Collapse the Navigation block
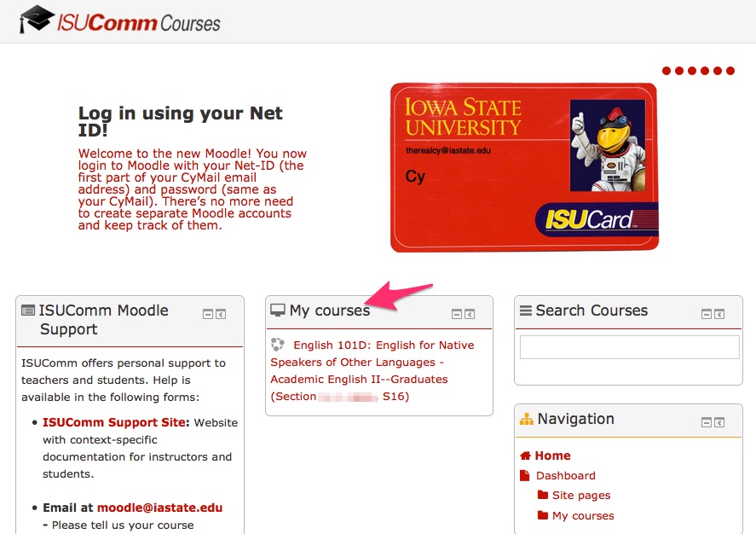The height and width of the screenshot is (534, 756). [x=707, y=422]
